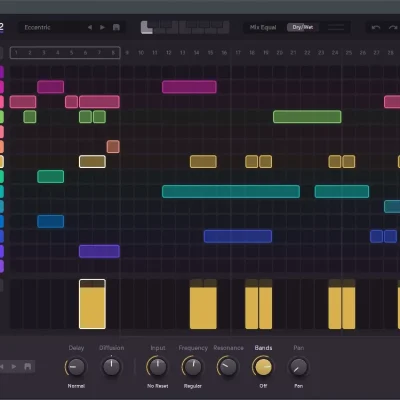Select the Diffusion parameter label

(111, 348)
